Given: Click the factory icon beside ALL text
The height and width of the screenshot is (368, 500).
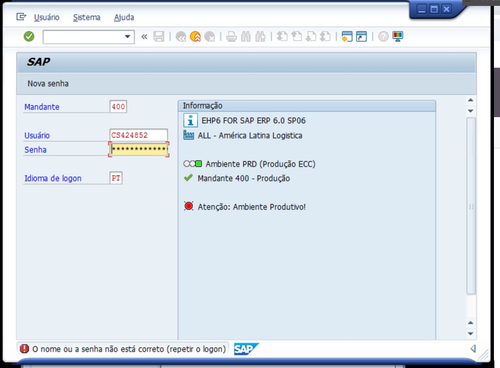Looking at the screenshot, I should point(188,135).
